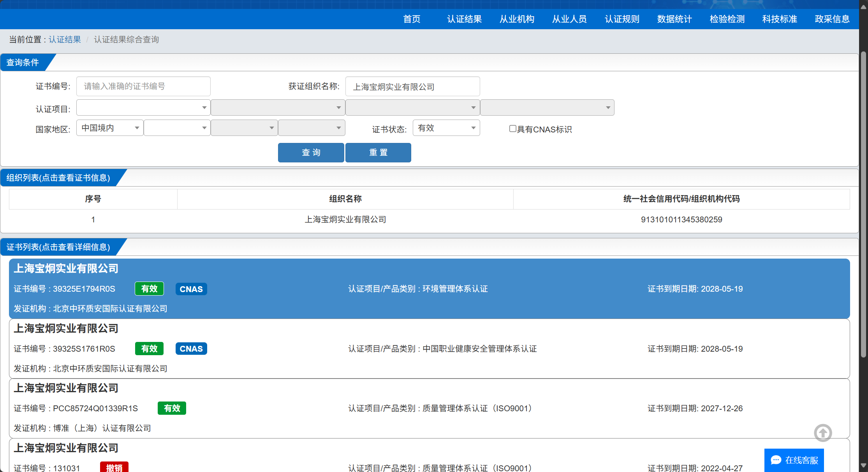Click the CNAS badge on certificate 39325S1761R0S
The width and height of the screenshot is (868, 472).
pos(191,349)
